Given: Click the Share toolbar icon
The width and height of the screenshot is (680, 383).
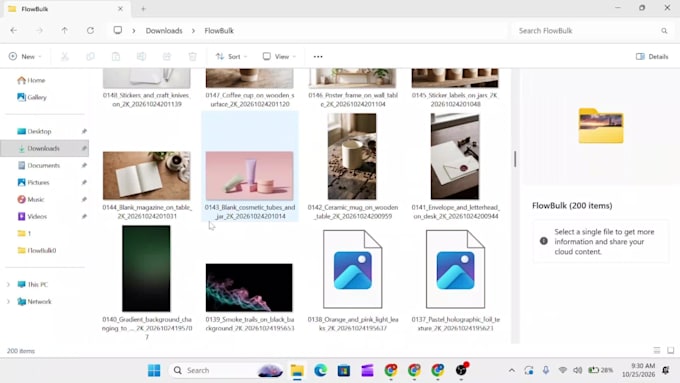Looking at the screenshot, I should tap(167, 56).
